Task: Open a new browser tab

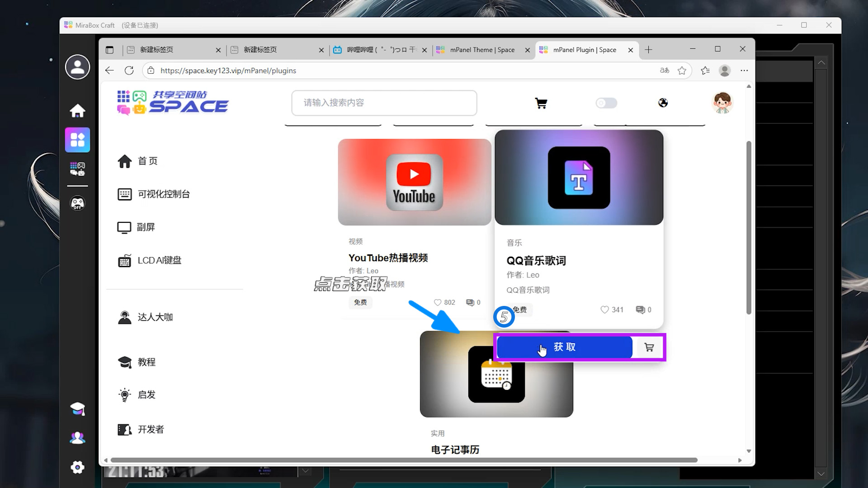Action: (648, 50)
